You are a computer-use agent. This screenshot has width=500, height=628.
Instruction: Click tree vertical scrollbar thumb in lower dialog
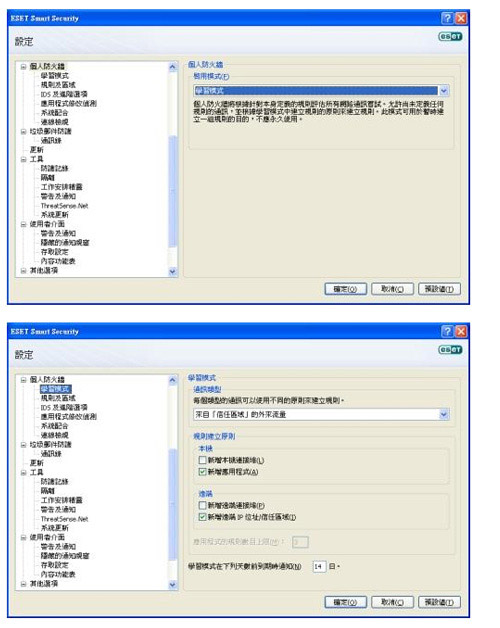173,505
